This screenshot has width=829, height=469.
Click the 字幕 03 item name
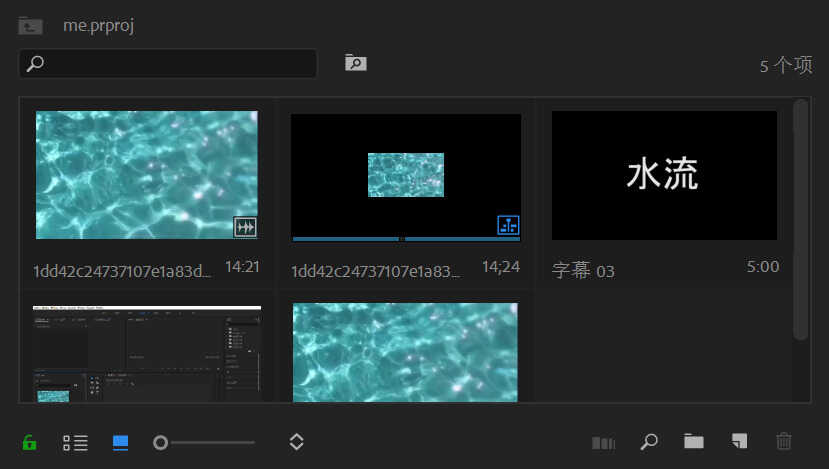click(x=583, y=270)
